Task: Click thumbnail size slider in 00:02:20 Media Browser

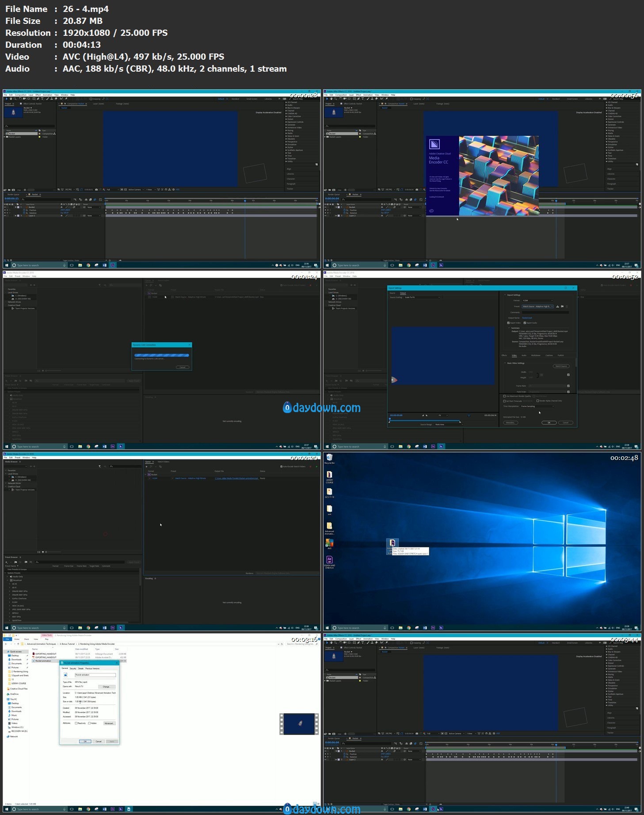Action: tap(54, 552)
